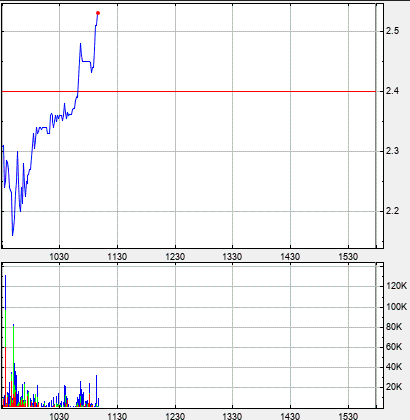Viewport: 410px width, 420px height.
Task: Click the 120K volume axis label
Action: [x=396, y=286]
